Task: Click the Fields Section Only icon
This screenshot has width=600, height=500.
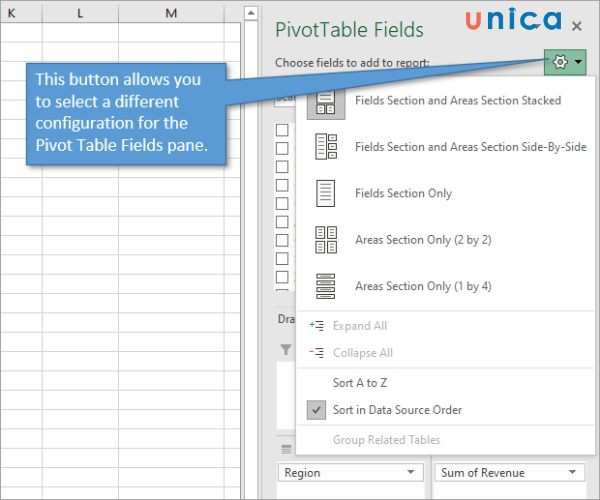Action: 326,193
